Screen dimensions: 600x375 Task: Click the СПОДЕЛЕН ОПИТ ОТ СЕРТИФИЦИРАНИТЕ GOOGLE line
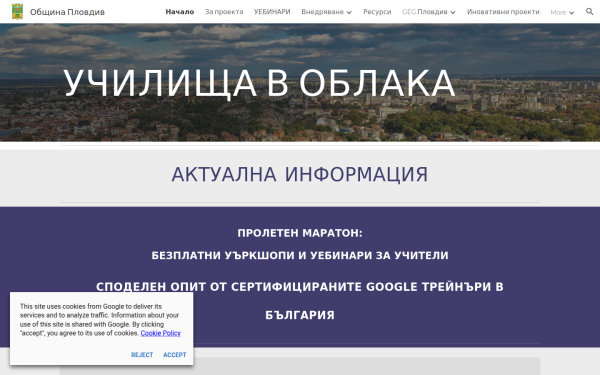[300, 287]
